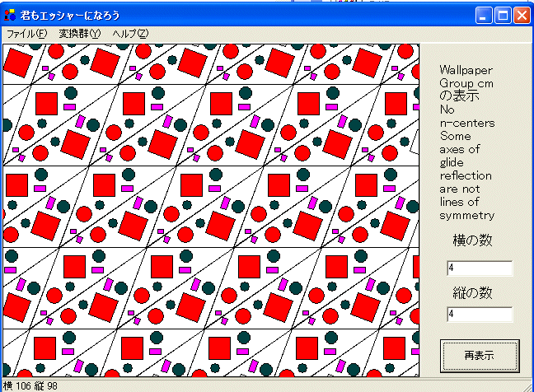Click the 横 106 縦 98 status text

[x=30, y=386]
